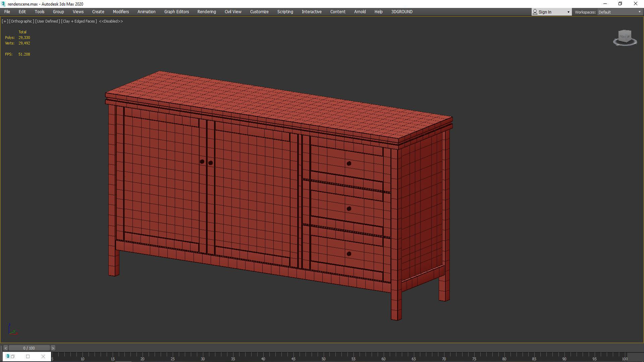Expand the Sign In dropdown arrow

click(x=568, y=12)
